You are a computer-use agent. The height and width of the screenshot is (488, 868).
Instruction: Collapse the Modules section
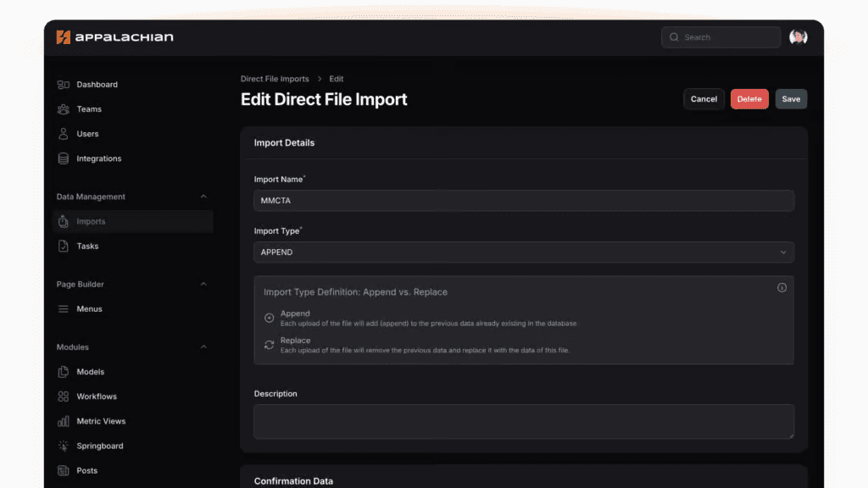[x=203, y=347]
